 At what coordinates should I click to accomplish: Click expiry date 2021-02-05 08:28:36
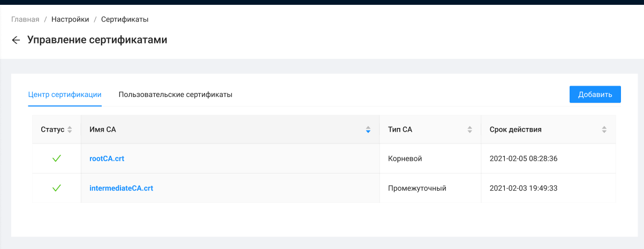click(526, 159)
